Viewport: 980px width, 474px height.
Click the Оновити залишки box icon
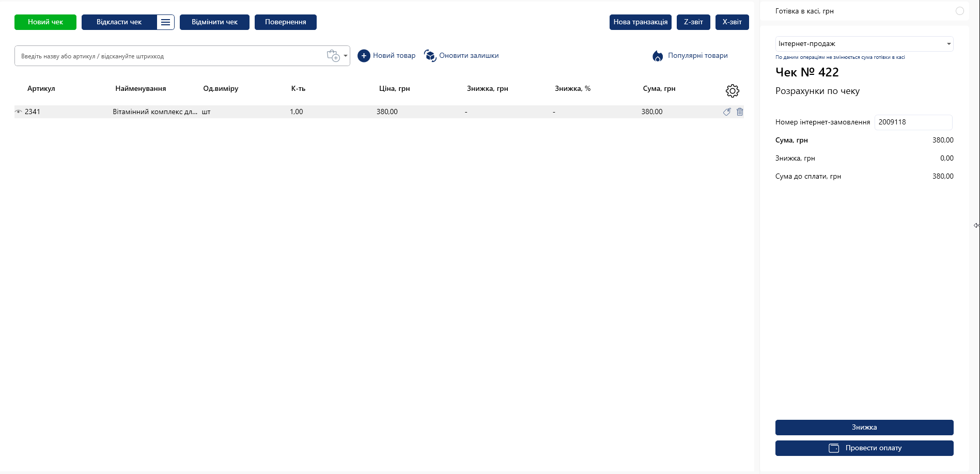430,56
